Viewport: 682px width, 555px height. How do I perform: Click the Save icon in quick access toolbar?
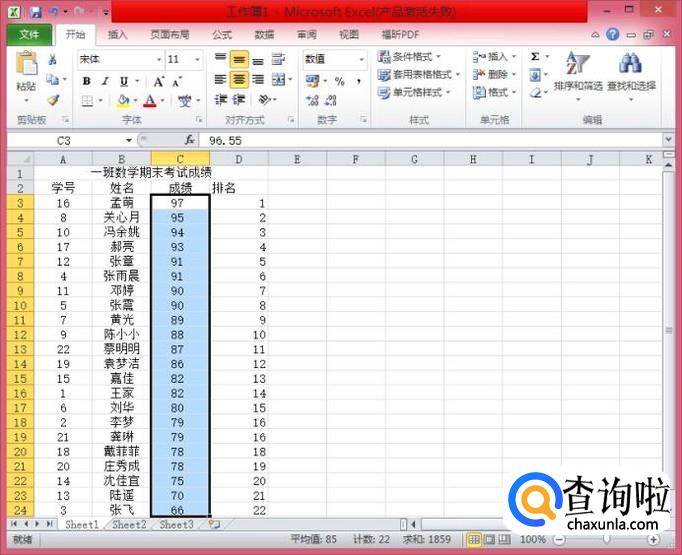tap(35, 12)
